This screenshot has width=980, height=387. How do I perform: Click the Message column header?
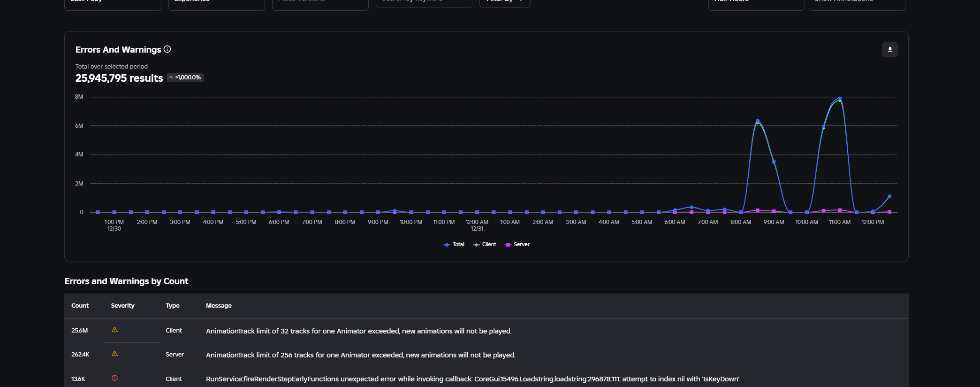tap(219, 306)
